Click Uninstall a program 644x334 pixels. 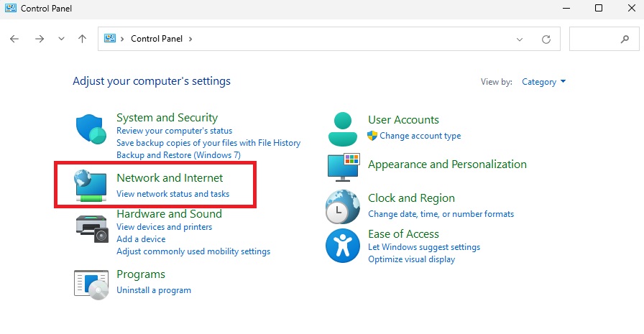(x=154, y=290)
